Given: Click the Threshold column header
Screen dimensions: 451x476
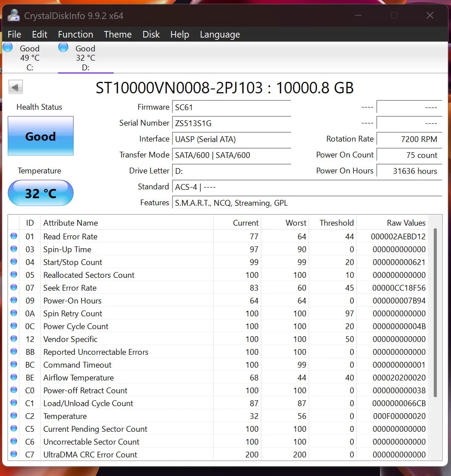Looking at the screenshot, I should pyautogui.click(x=333, y=223).
